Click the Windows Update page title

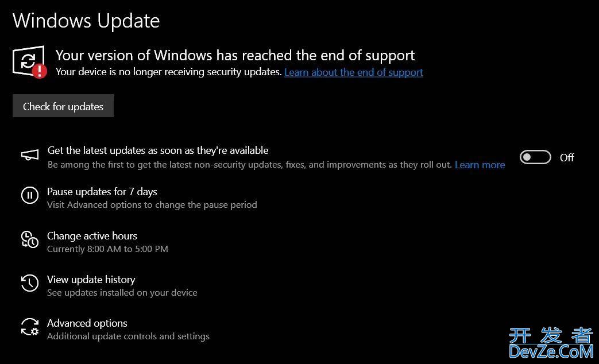point(86,21)
